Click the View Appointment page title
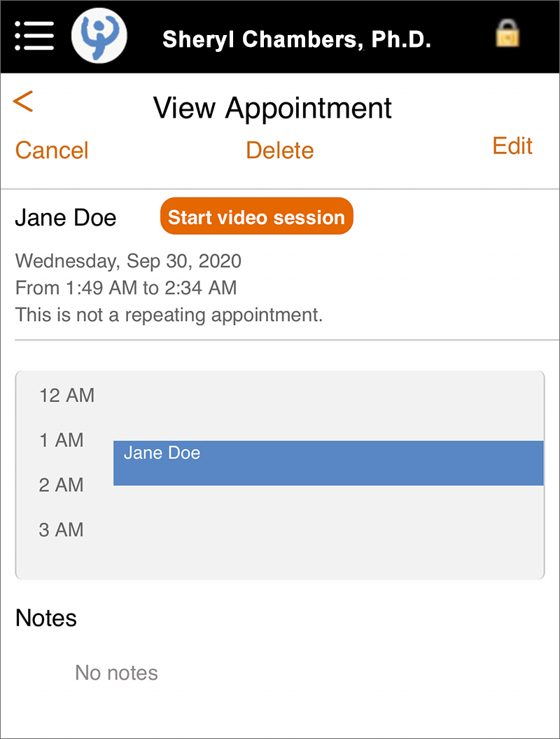The width and height of the screenshot is (560, 739). [272, 109]
